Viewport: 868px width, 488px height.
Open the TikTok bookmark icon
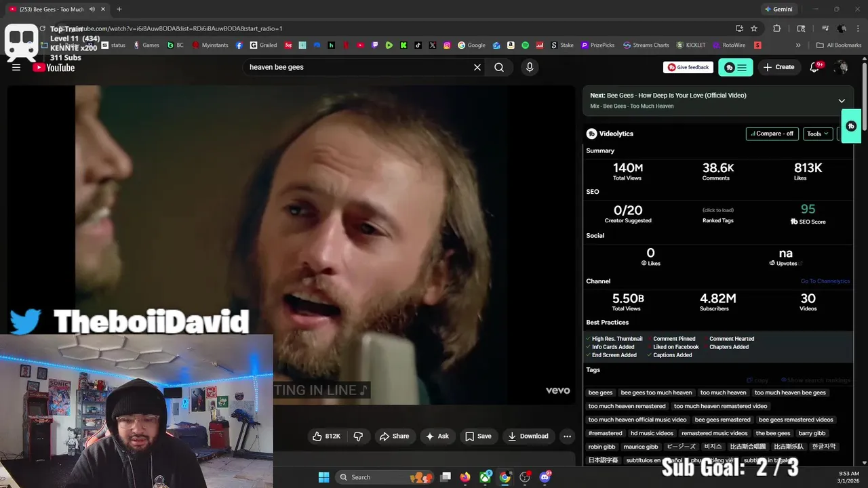(418, 45)
